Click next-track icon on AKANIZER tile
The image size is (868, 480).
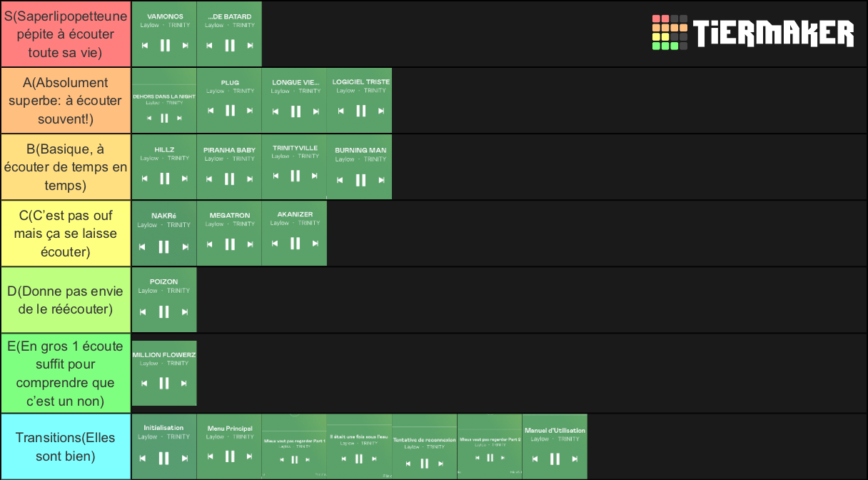315,244
